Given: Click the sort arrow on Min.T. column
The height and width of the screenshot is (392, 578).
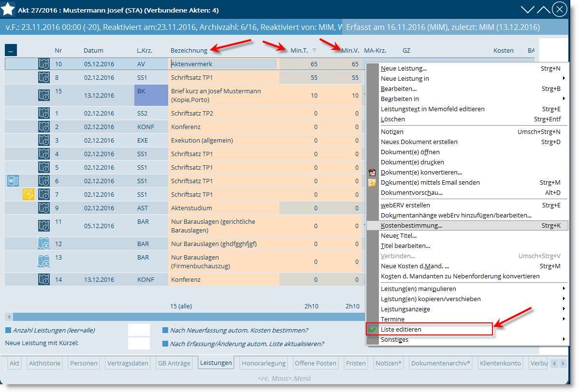Looking at the screenshot, I should coord(315,50).
